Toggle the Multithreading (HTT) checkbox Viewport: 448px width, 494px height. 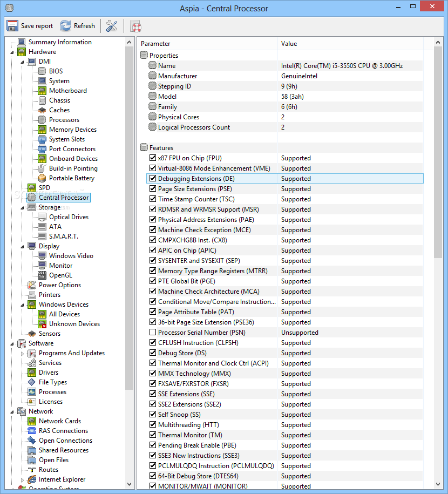coord(153,425)
